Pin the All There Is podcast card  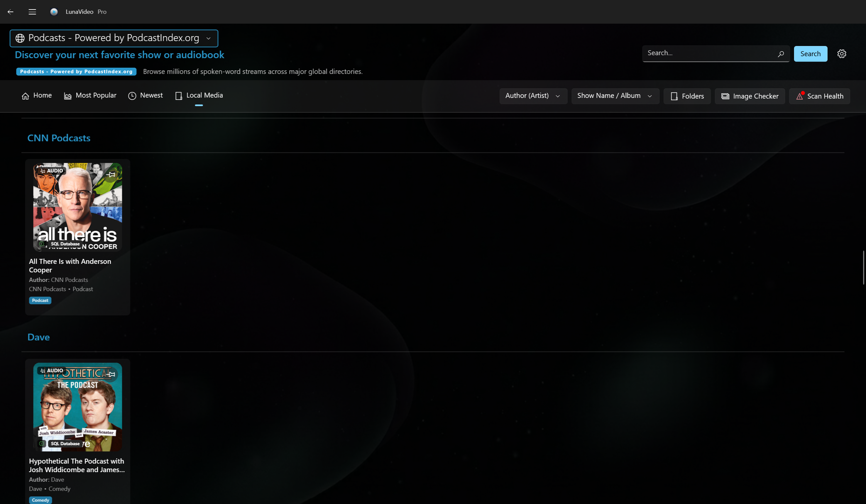[111, 175]
